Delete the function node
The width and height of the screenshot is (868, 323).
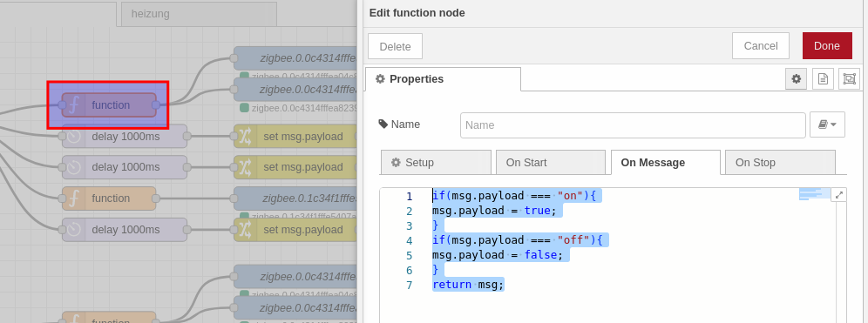pyautogui.click(x=396, y=46)
